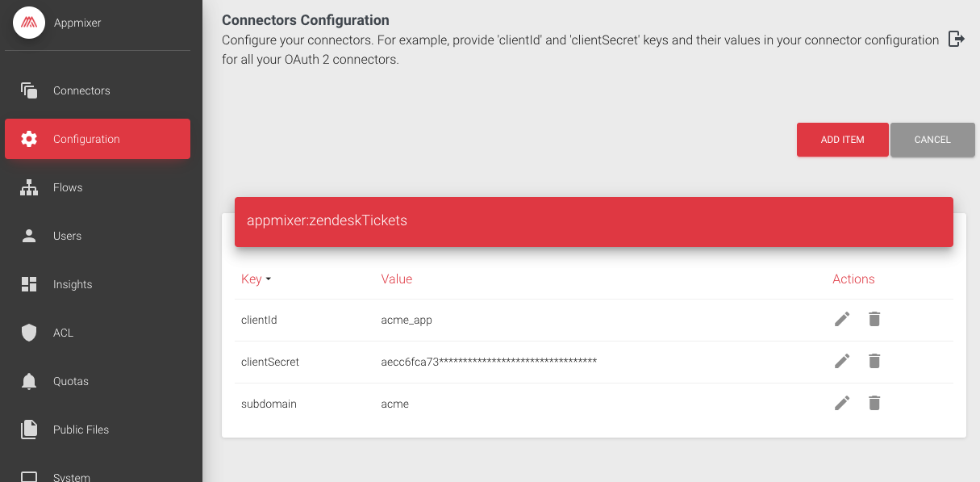
Task: Edit the clientSecret entry with pencil icon
Action: [842, 361]
